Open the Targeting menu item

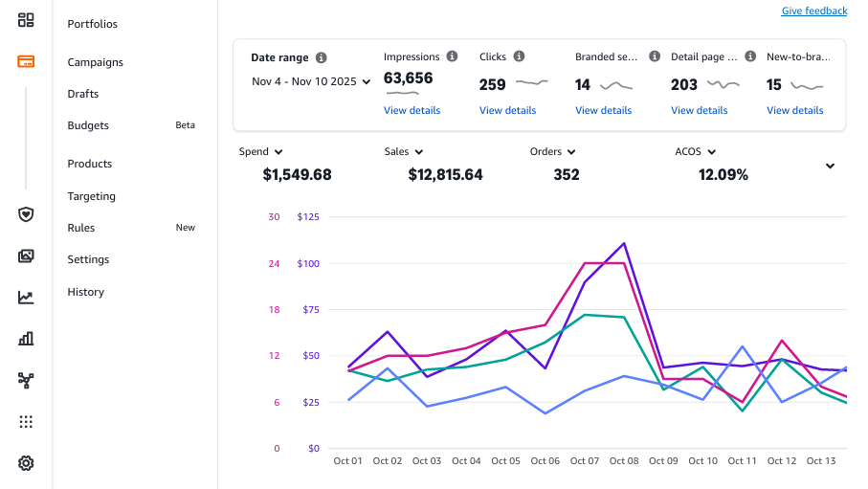[x=91, y=196]
